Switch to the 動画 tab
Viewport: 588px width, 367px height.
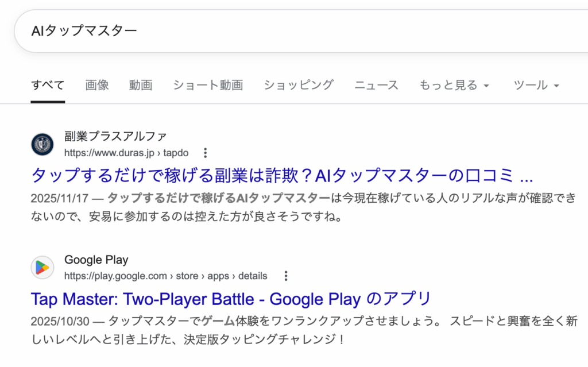click(x=141, y=86)
